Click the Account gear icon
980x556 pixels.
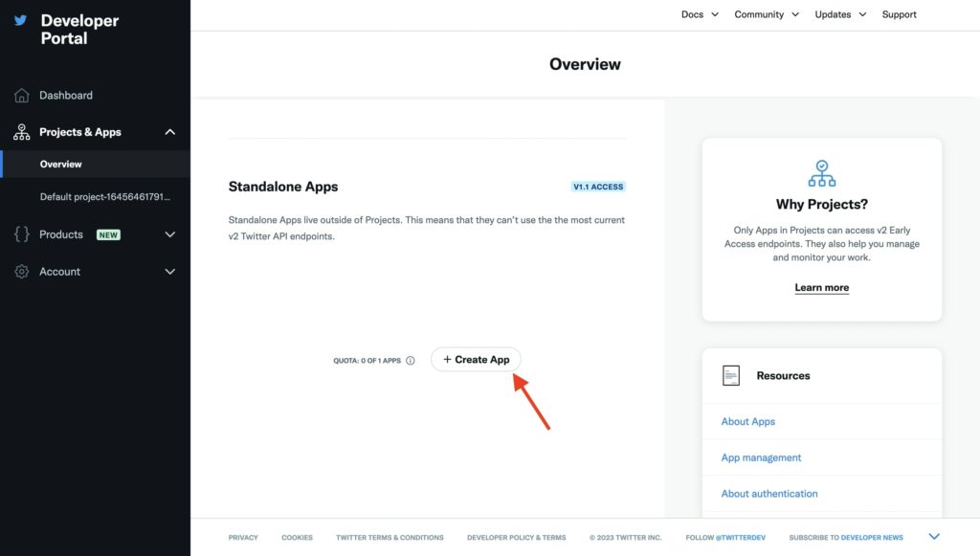coord(22,272)
